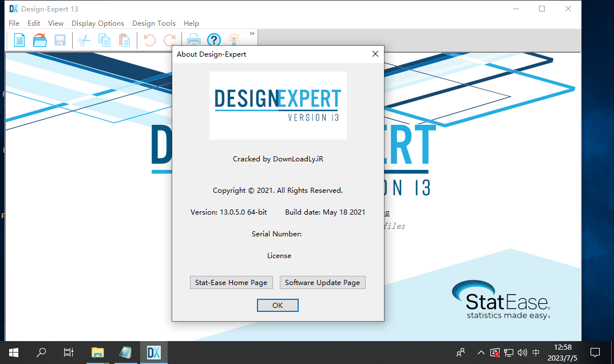The height and width of the screenshot is (364, 614).
Task: Open the Edit menu
Action: click(34, 23)
